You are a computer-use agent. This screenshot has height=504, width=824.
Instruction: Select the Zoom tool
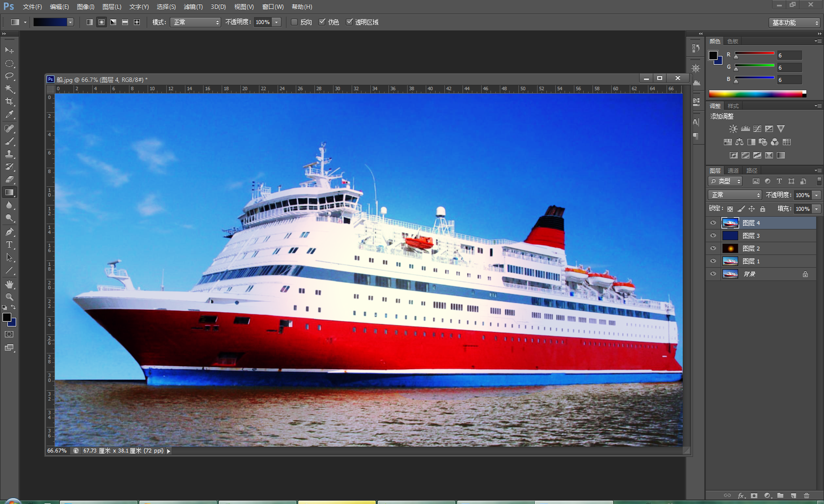[x=9, y=297]
